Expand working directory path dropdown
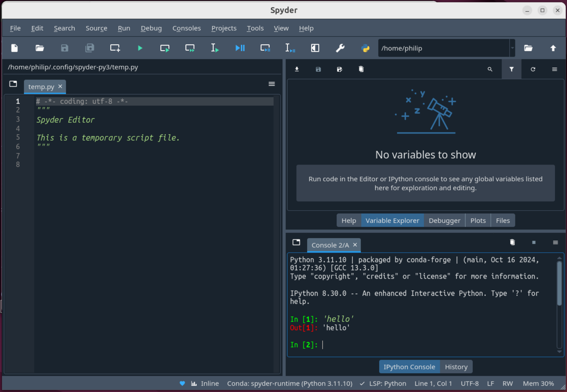 point(512,48)
